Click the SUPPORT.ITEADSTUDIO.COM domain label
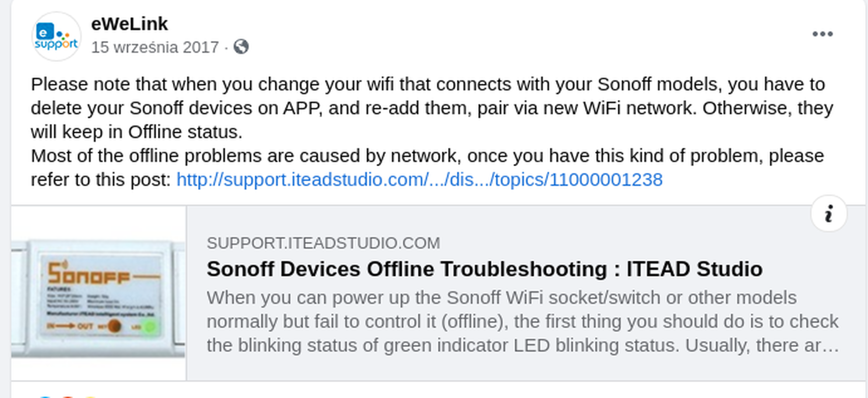The width and height of the screenshot is (868, 398). pyautogui.click(x=323, y=243)
